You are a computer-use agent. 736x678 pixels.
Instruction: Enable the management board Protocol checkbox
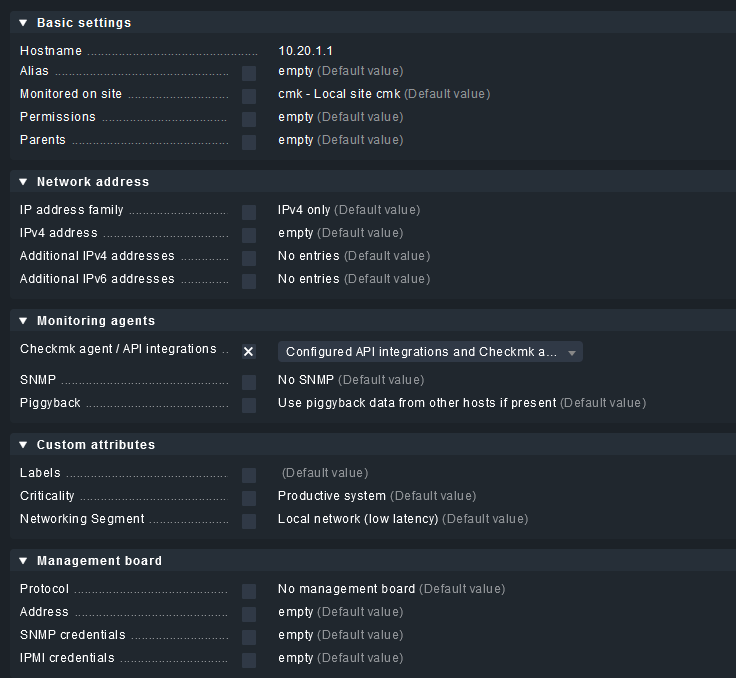click(x=249, y=591)
